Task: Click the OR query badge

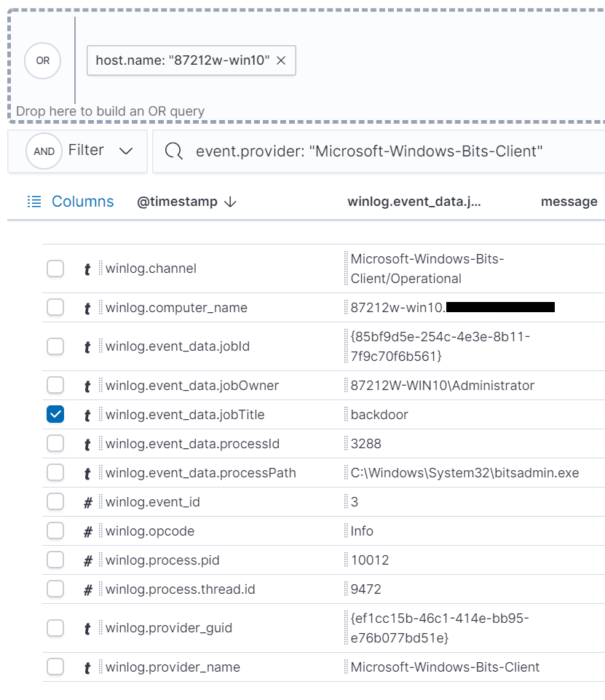Action: click(42, 61)
